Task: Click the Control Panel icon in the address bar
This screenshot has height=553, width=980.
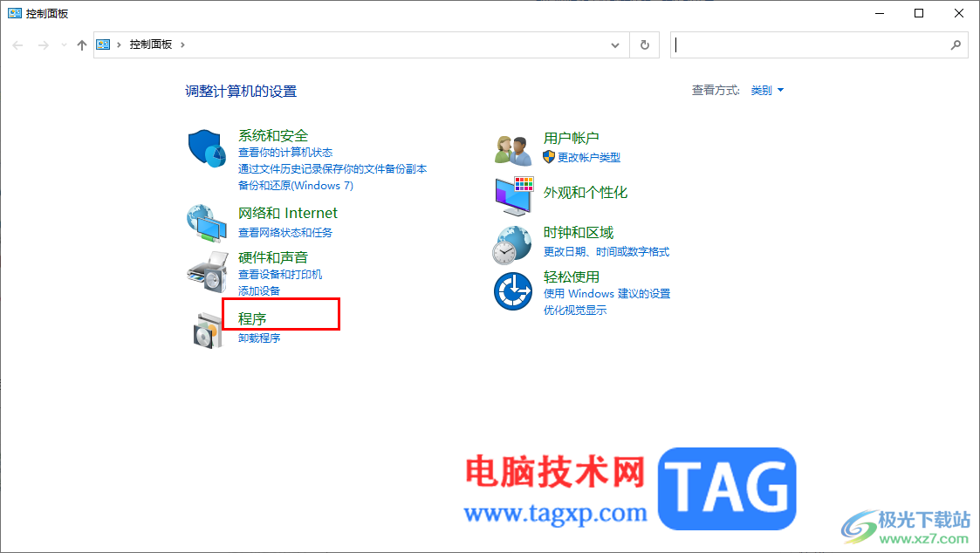Action: [103, 44]
